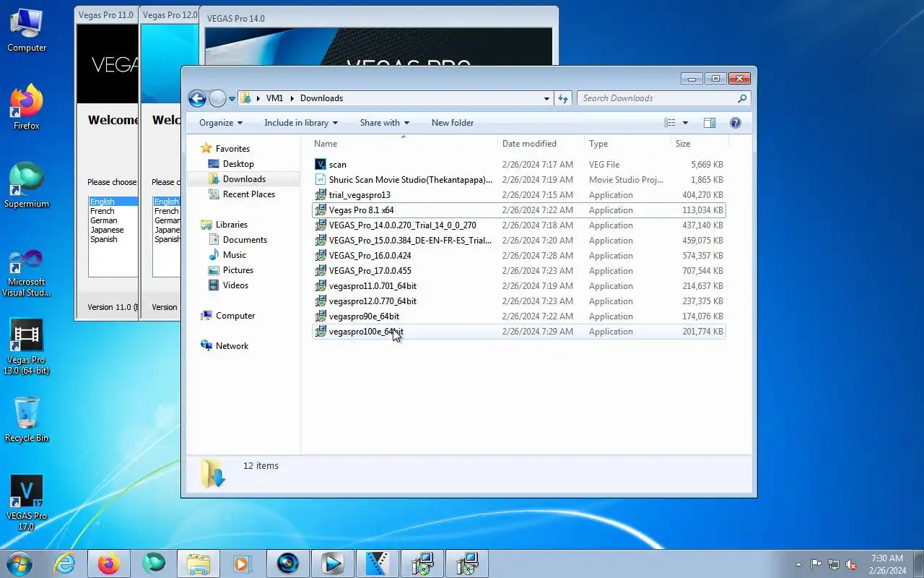
Task: Select trial_vegaspro13 application file
Action: [x=518, y=195]
